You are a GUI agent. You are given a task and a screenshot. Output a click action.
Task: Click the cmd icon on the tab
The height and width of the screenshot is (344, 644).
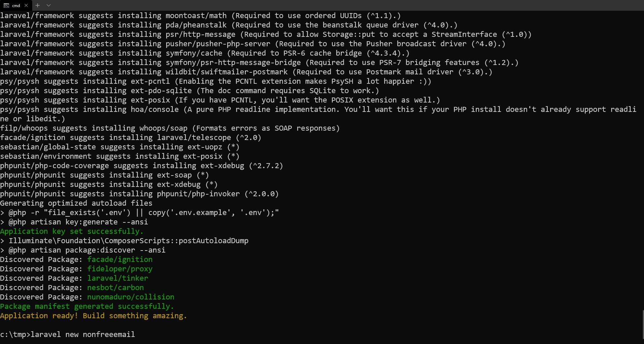(6, 5)
